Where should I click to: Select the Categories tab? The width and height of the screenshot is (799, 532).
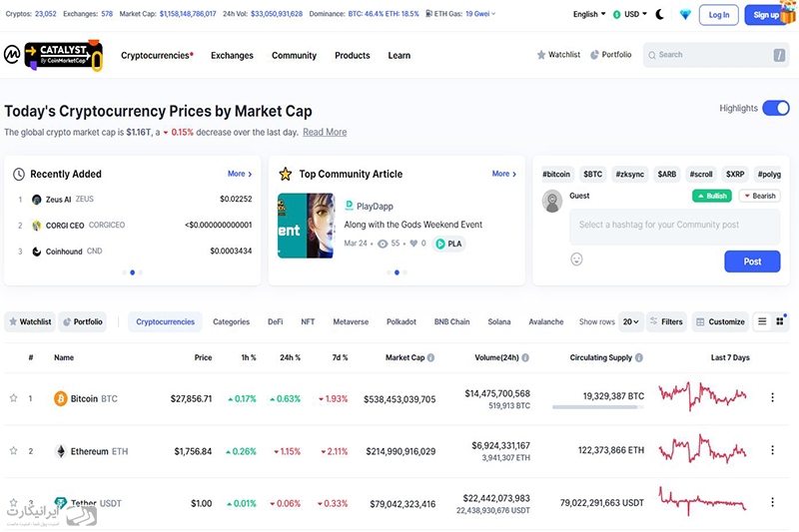click(232, 321)
